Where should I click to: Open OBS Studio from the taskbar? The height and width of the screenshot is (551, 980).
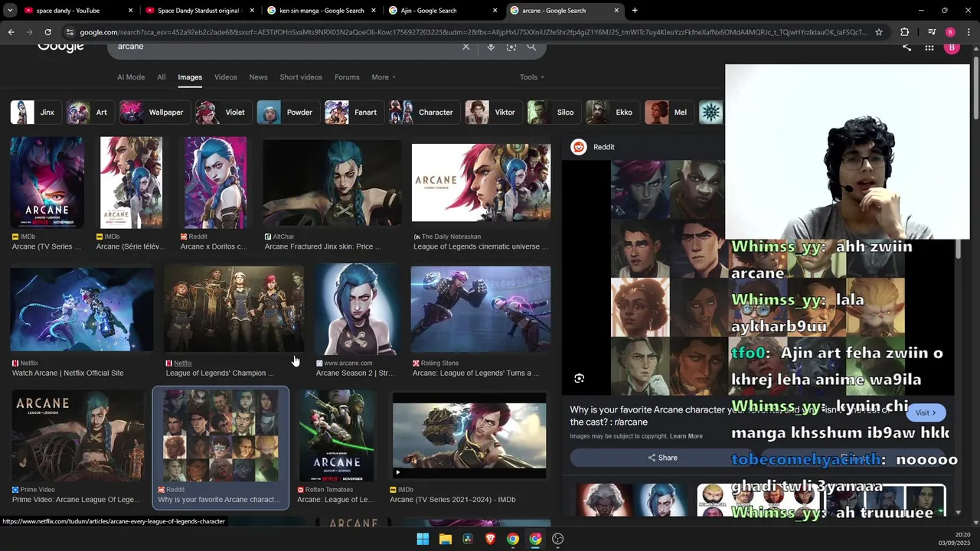(558, 539)
